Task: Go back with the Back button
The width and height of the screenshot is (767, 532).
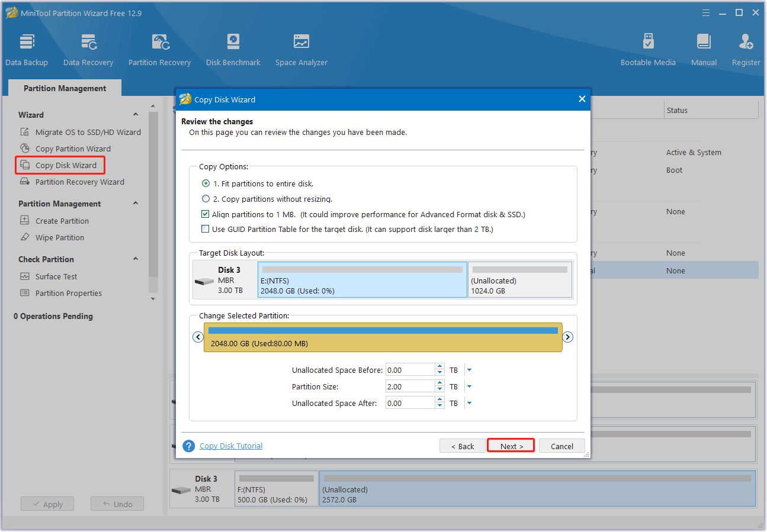Action: pos(463,446)
